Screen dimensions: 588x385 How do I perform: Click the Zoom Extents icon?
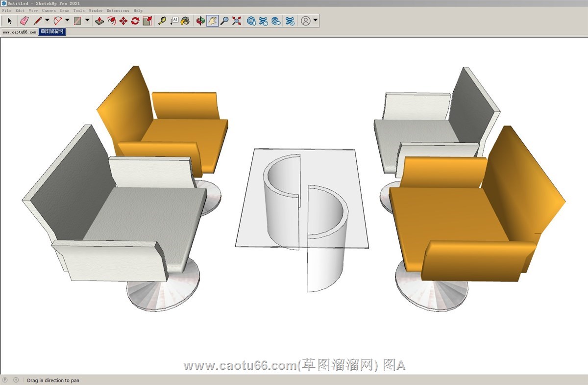coord(237,21)
